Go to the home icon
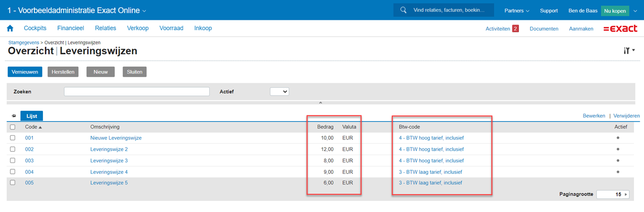Screen dimensions: 644x212 [10, 29]
